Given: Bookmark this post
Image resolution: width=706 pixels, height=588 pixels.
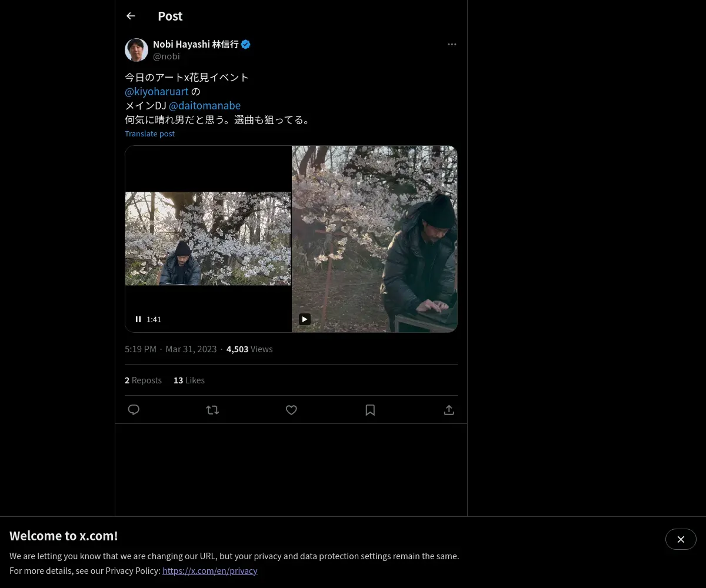Looking at the screenshot, I should click(370, 410).
